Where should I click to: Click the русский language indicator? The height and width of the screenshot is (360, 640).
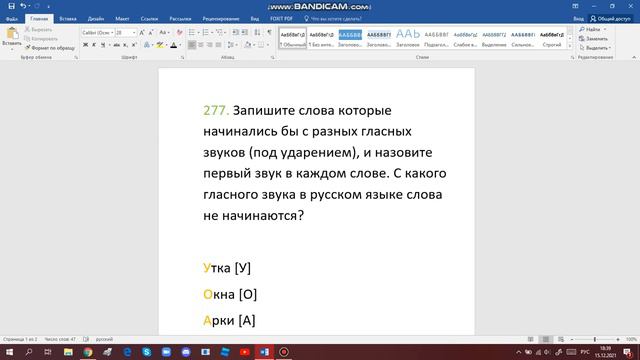click(x=104, y=339)
